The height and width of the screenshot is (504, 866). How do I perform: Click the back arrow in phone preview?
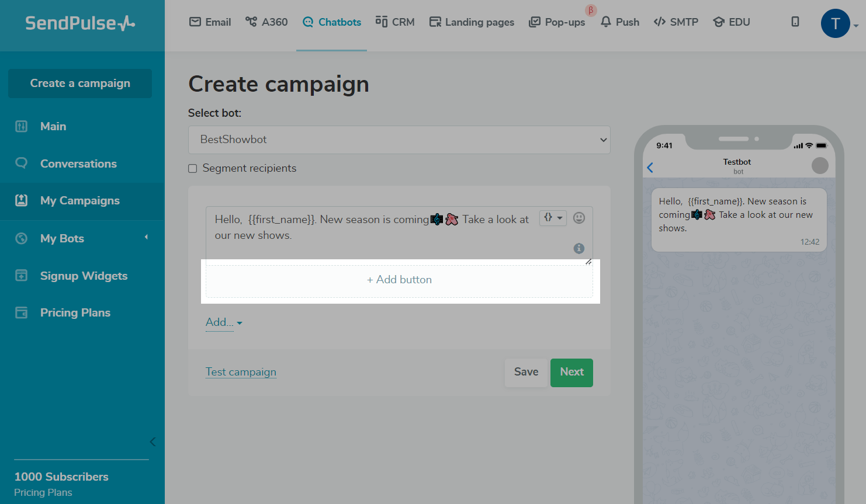650,168
